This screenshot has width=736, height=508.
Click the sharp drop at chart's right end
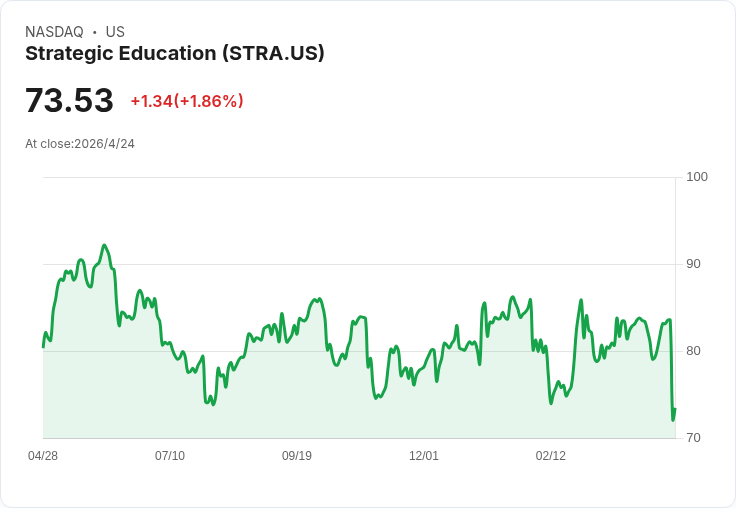(x=672, y=371)
